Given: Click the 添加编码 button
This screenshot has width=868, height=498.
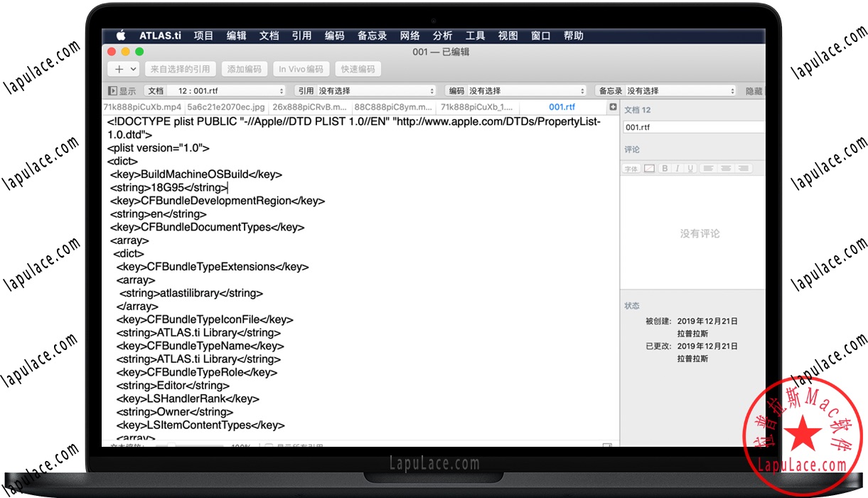Looking at the screenshot, I should tap(245, 69).
